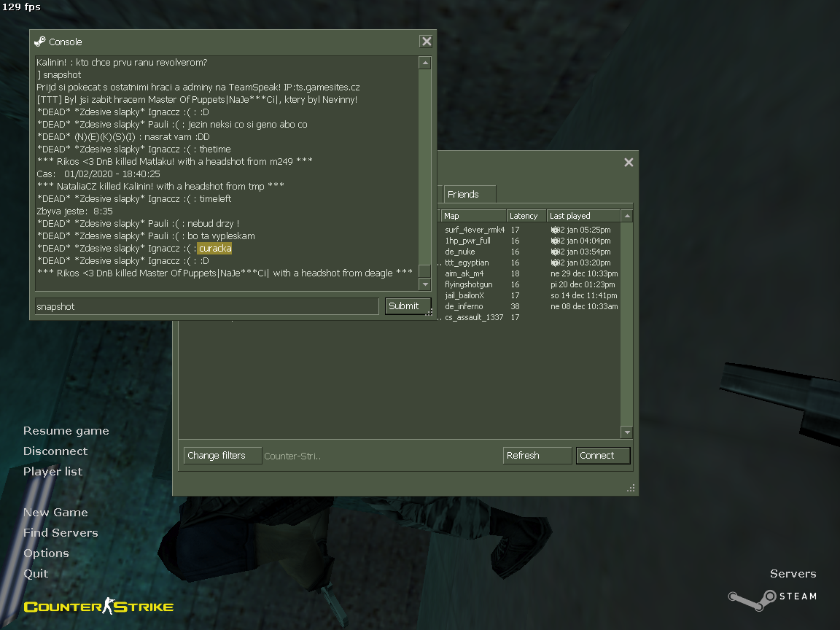Click the server browser resize grip
The height and width of the screenshot is (630, 840).
point(631,488)
